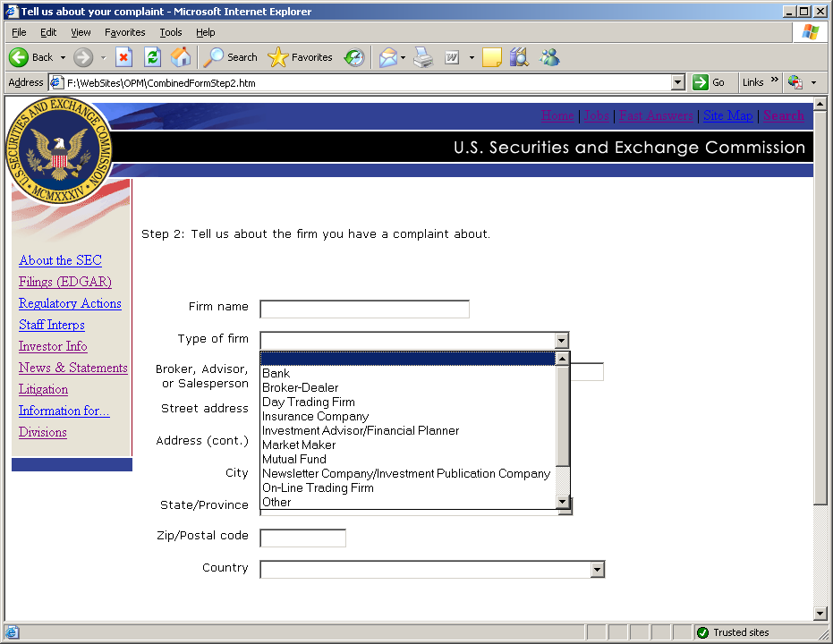This screenshot has width=833, height=644.
Task: Click the page icon in Address bar
Action: coord(56,82)
